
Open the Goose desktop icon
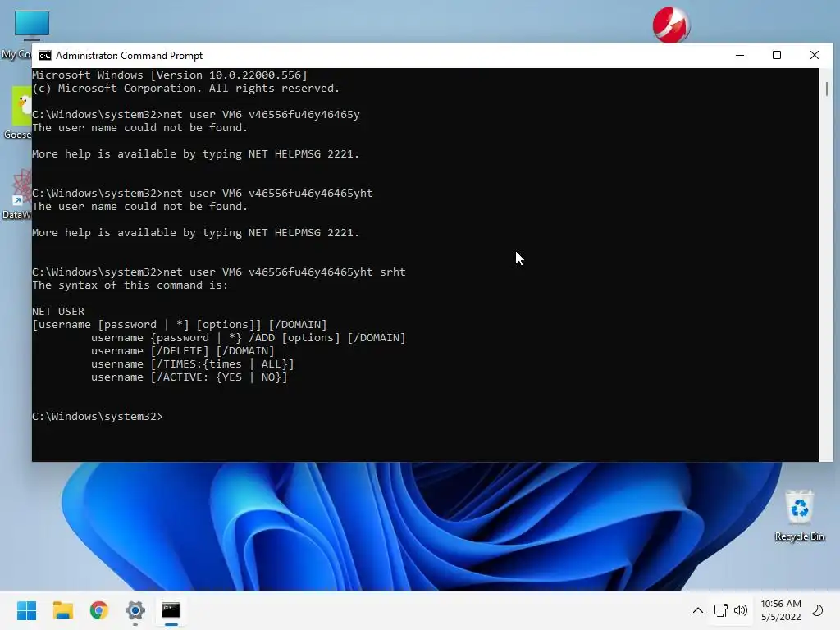coord(21,106)
